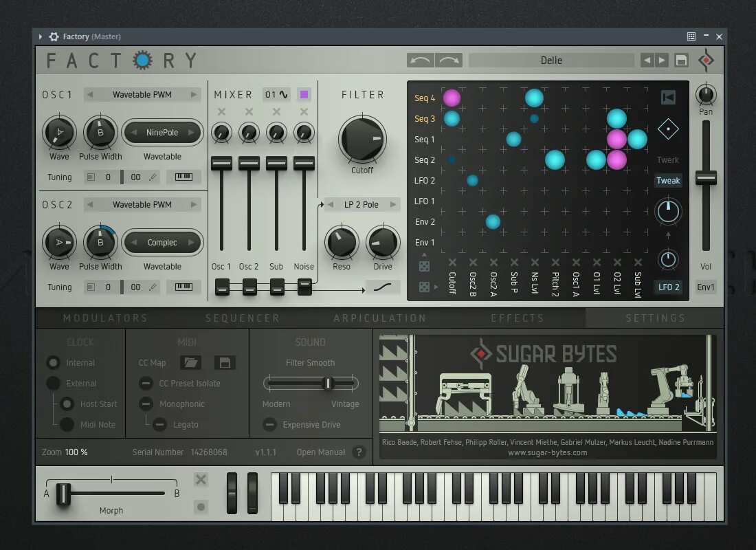Viewport: 756px width, 550px height.
Task: Click the MIDI keys icon beside OSC1 tuning
Action: (x=184, y=177)
